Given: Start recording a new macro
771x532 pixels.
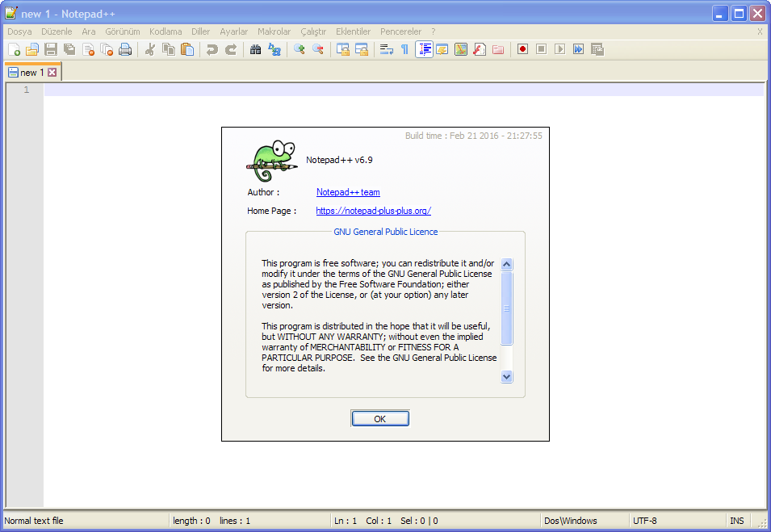Looking at the screenshot, I should click(524, 49).
